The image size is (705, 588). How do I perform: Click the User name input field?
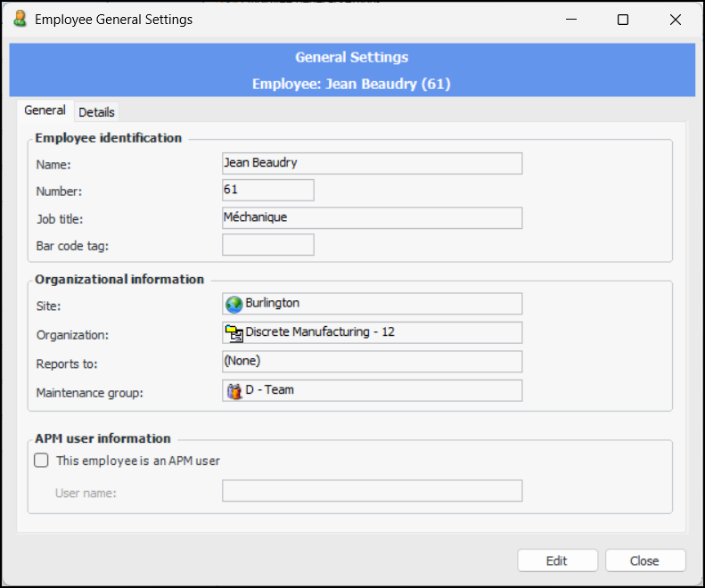(x=372, y=492)
